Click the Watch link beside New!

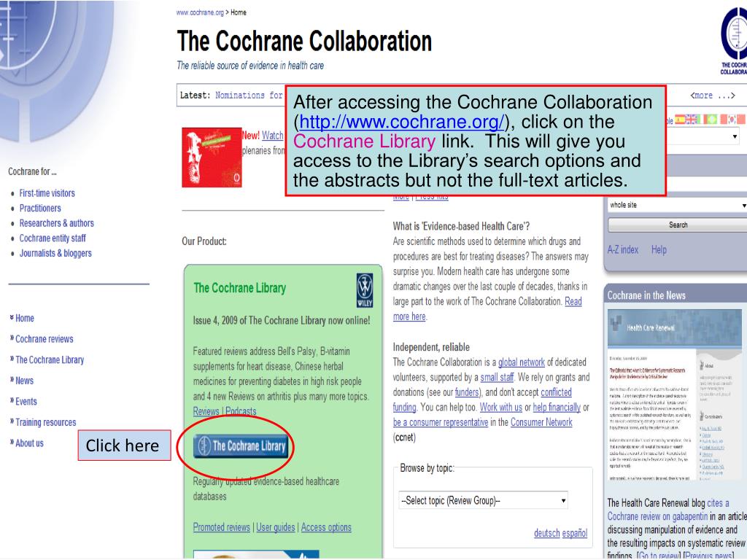[x=273, y=135]
